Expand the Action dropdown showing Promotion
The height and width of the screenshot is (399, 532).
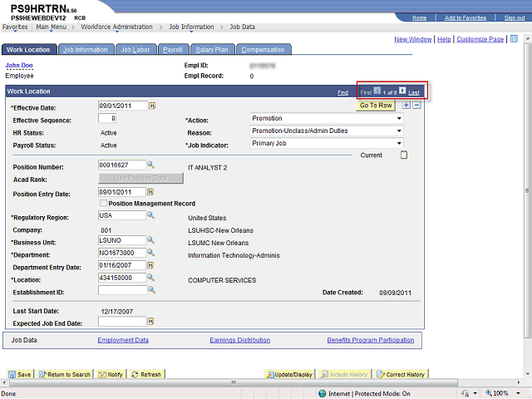399,118
